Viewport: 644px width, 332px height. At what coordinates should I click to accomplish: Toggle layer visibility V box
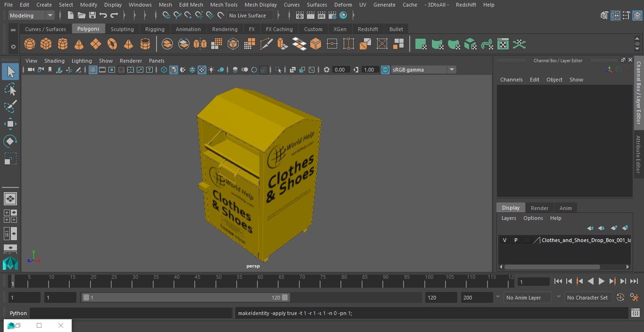coord(504,240)
